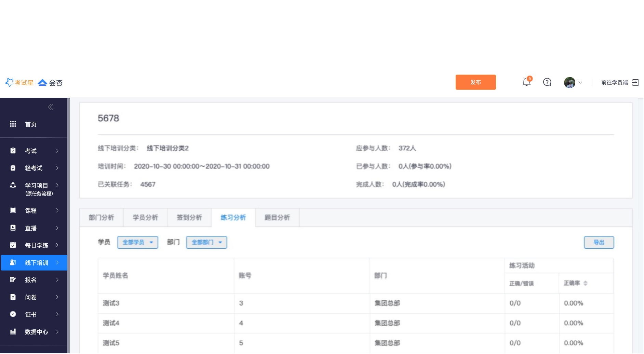Open the 全部学员 dropdown
The height and width of the screenshot is (354, 644).
click(137, 242)
